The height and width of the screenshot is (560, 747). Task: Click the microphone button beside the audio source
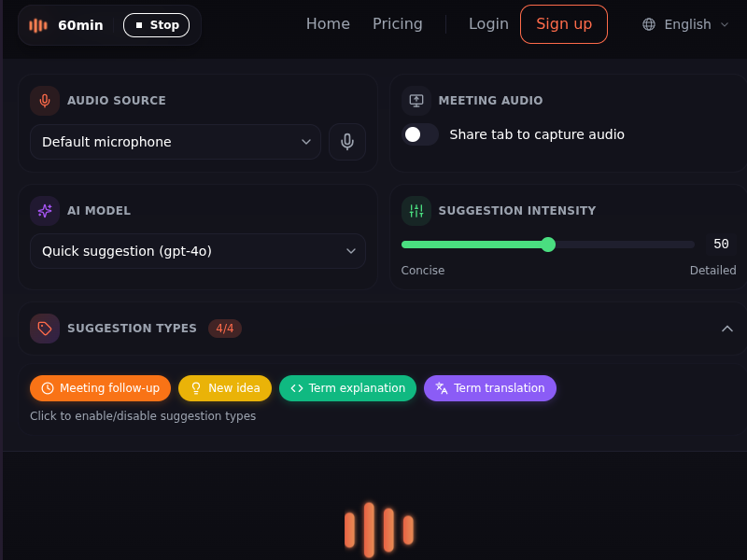[x=347, y=142]
